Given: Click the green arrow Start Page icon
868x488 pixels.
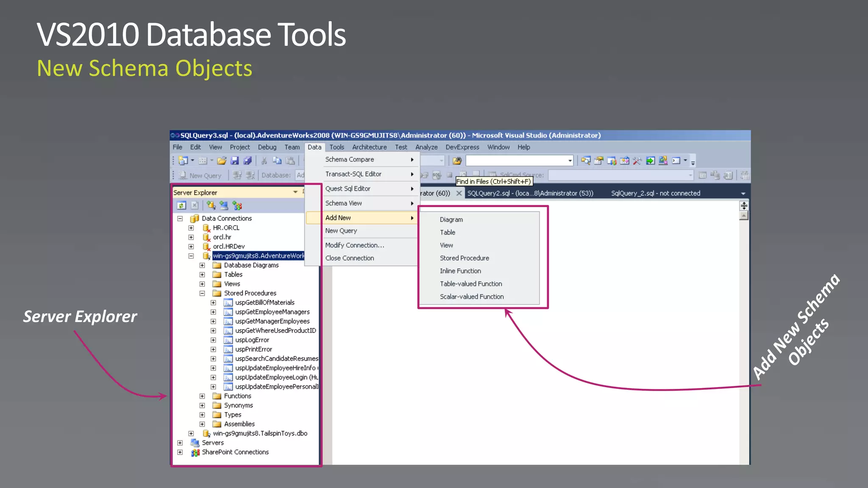Looking at the screenshot, I should [x=650, y=161].
